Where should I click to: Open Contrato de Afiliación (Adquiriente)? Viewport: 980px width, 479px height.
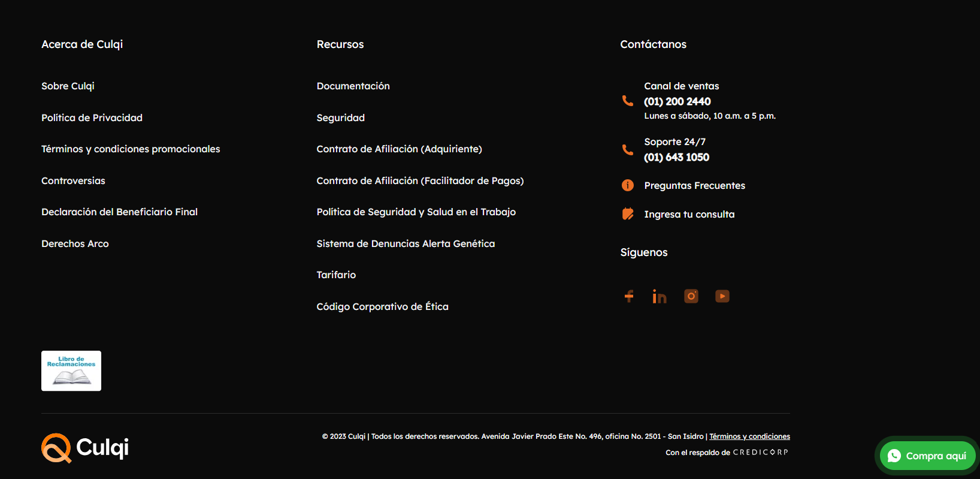pyautogui.click(x=399, y=149)
